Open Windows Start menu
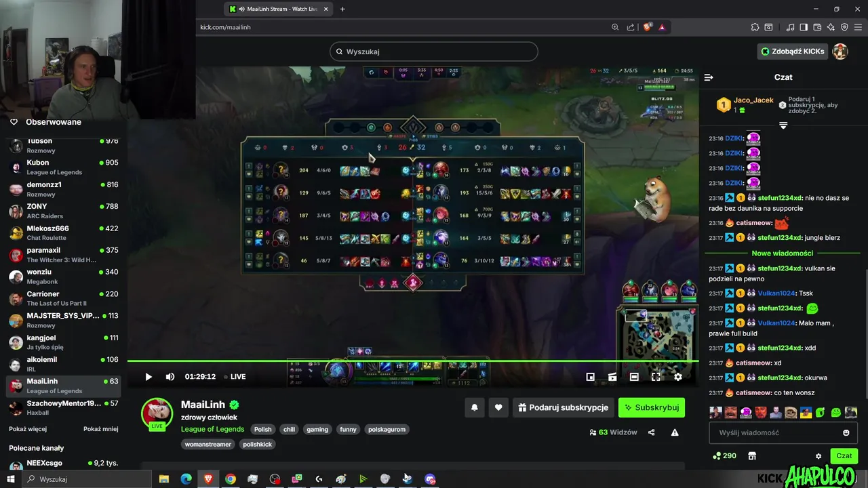 (11, 479)
